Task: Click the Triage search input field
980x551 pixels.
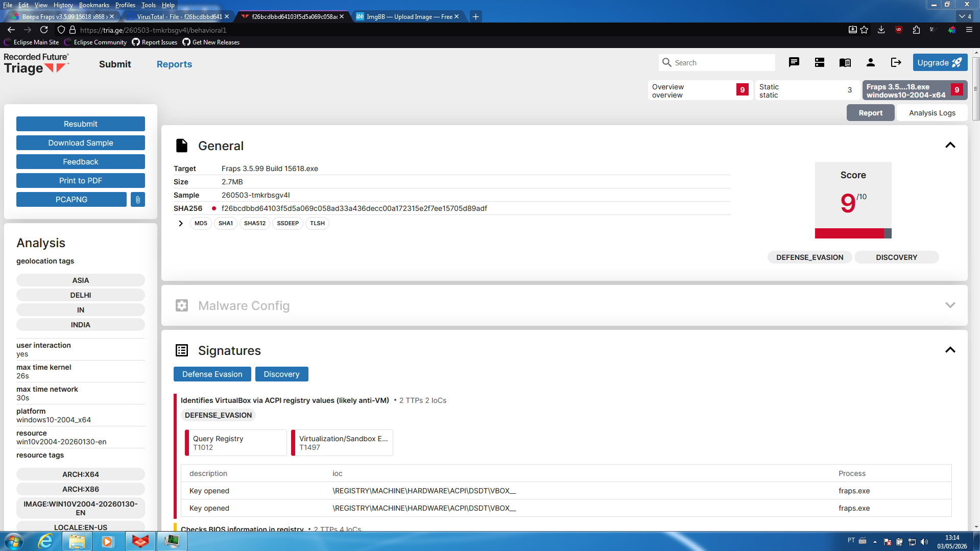Action: click(717, 62)
